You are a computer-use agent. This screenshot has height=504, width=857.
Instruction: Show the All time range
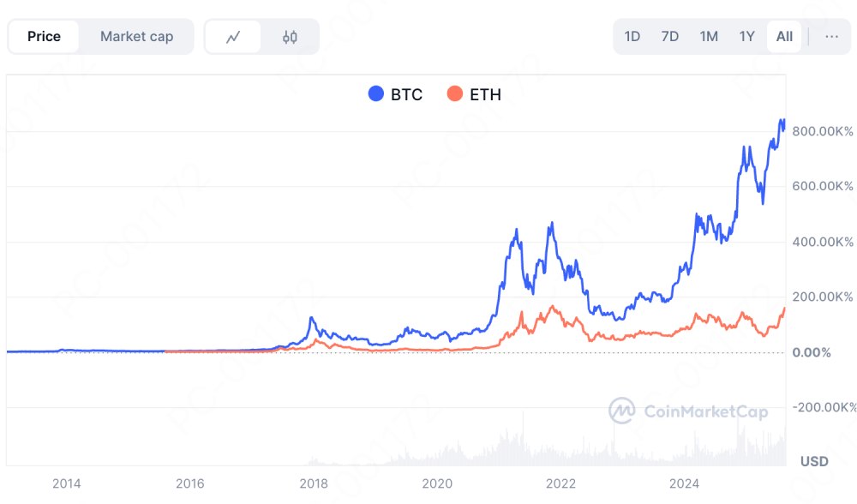784,37
